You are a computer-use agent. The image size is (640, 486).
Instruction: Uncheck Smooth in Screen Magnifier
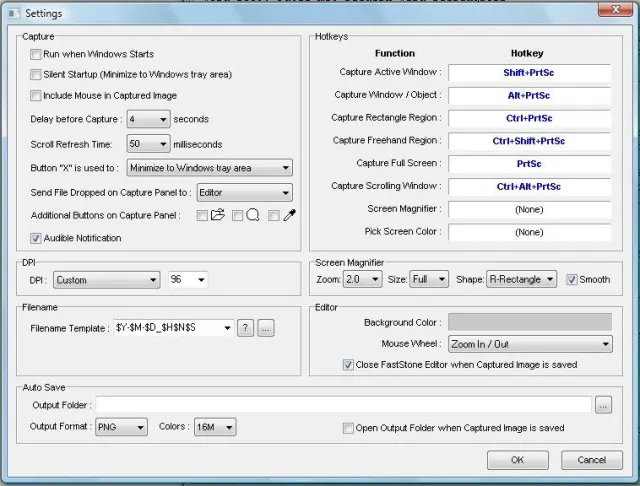click(x=573, y=279)
